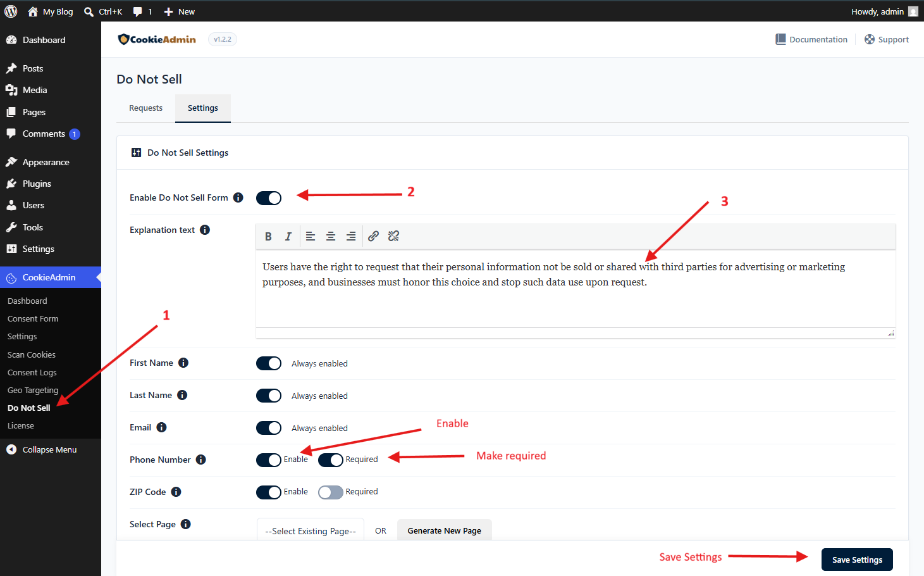Viewport: 924px width, 576px height.
Task: Switch to the Requests tab
Action: tap(145, 108)
